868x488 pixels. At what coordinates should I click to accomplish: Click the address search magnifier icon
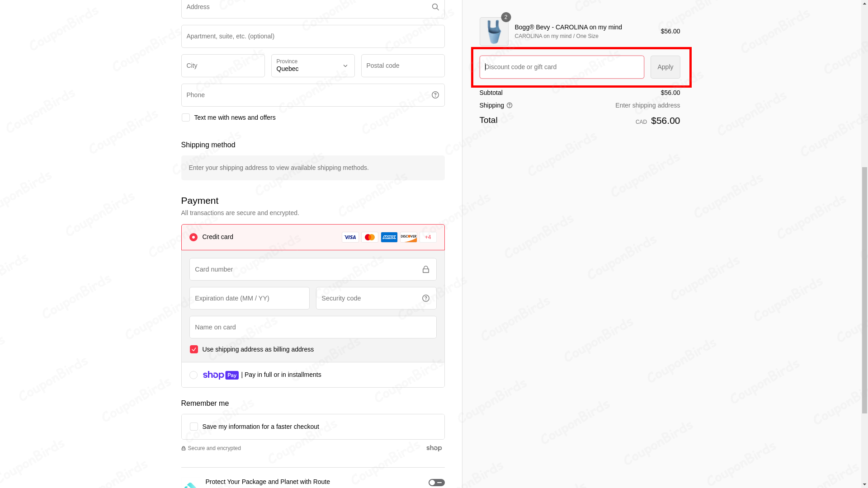coord(435,7)
